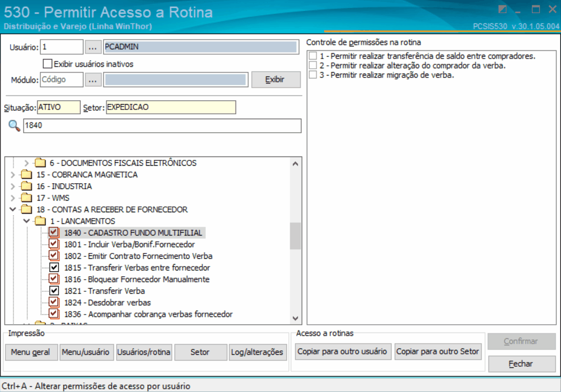Screen dimensions: 561x392
Task: Uncheck routine 1801 Incluir Verba/Bonif.Fornecedor checkbox
Action: tap(54, 244)
